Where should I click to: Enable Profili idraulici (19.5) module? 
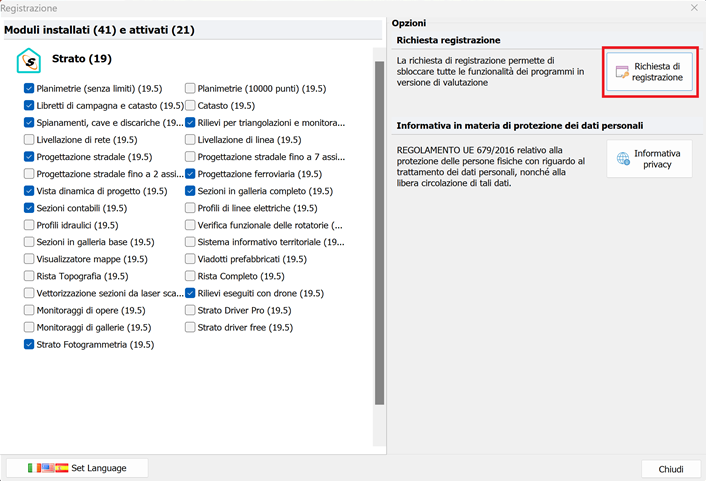[x=28, y=226]
